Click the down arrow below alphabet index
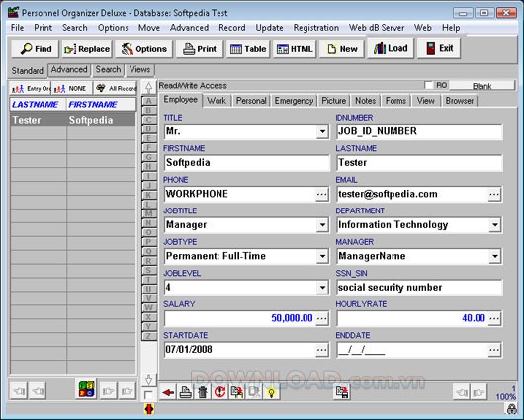This screenshot has width=524, height=420. [x=148, y=380]
